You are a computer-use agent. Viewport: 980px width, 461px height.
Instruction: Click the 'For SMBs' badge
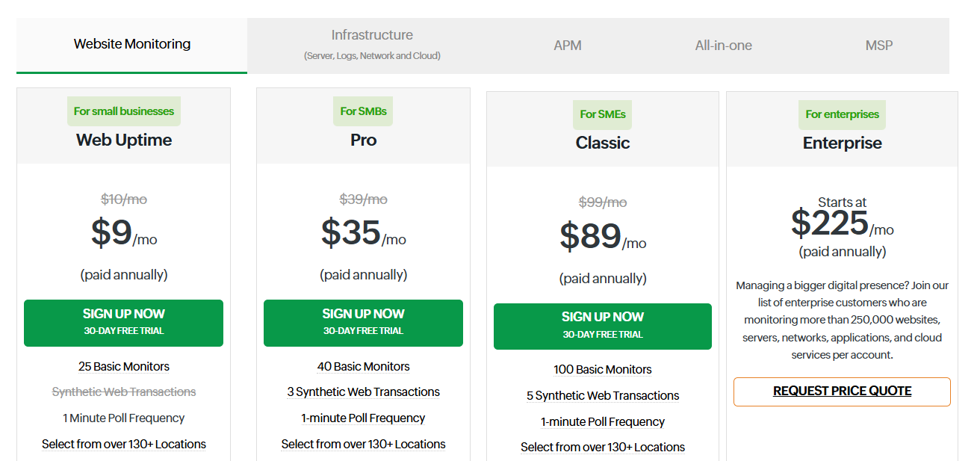364,111
